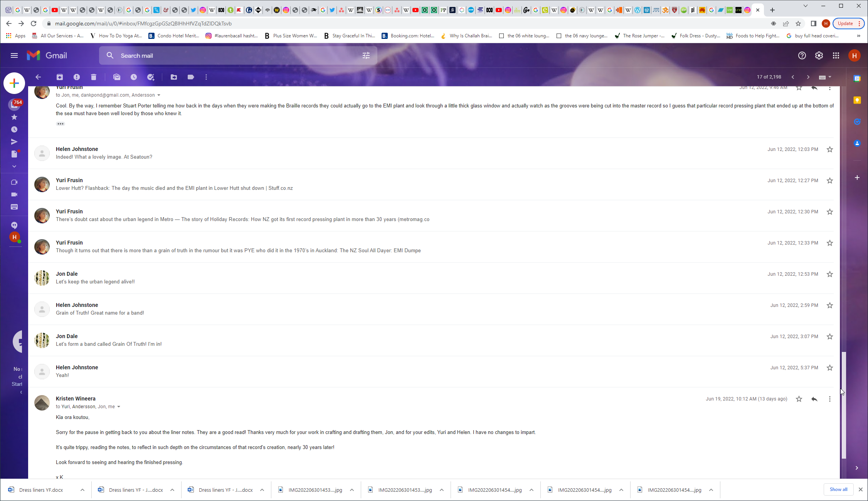Open Google Keep side panel
The image size is (868, 501).
point(857,100)
